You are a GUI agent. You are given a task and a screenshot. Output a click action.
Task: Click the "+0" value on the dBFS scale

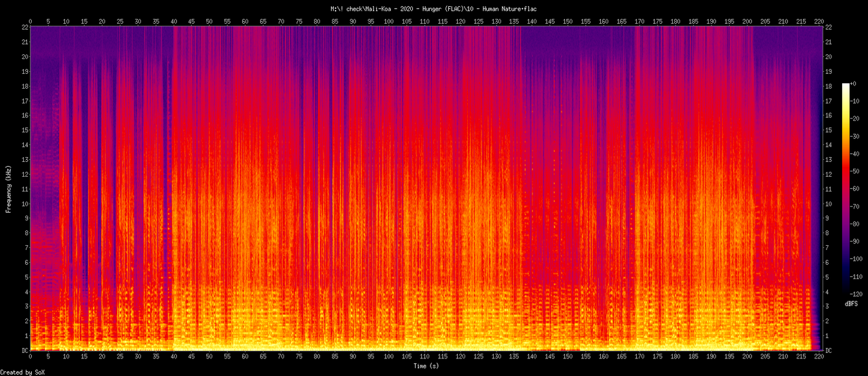(x=854, y=83)
